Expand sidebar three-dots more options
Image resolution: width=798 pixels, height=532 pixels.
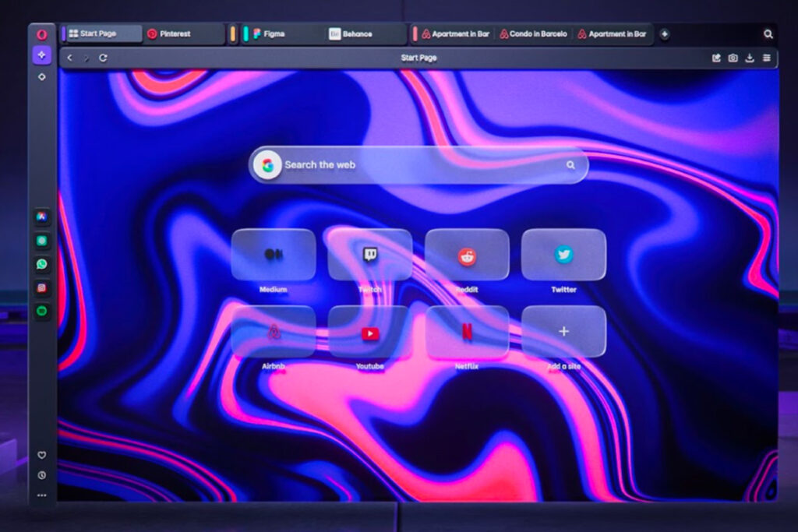pyautogui.click(x=42, y=495)
